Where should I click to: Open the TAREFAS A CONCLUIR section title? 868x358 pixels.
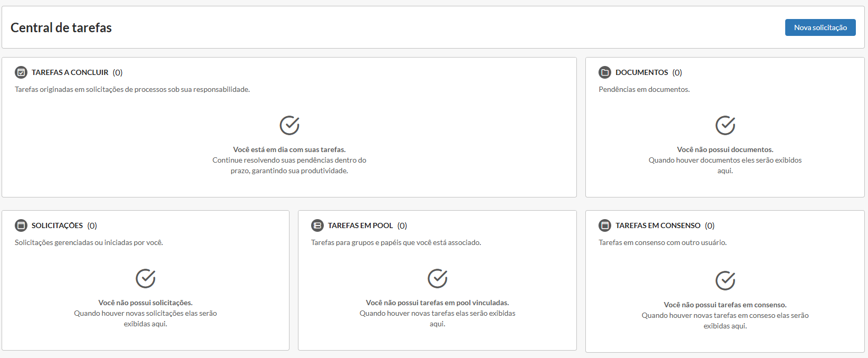pyautogui.click(x=70, y=72)
